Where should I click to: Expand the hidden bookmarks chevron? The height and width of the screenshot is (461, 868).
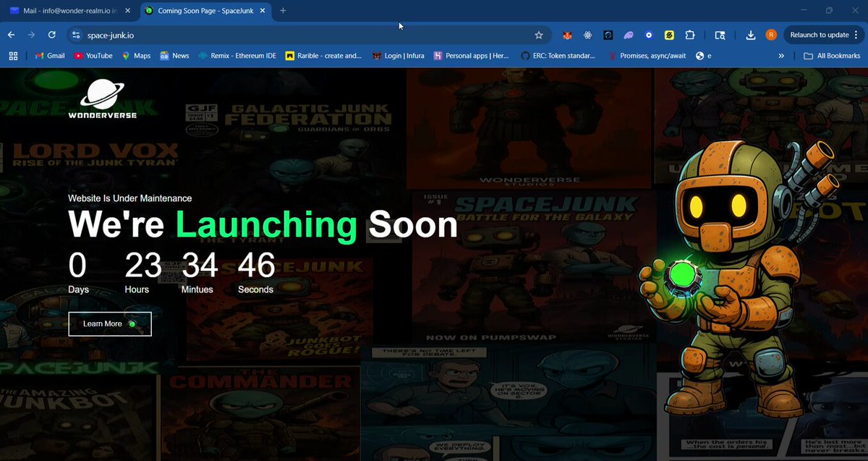(781, 56)
